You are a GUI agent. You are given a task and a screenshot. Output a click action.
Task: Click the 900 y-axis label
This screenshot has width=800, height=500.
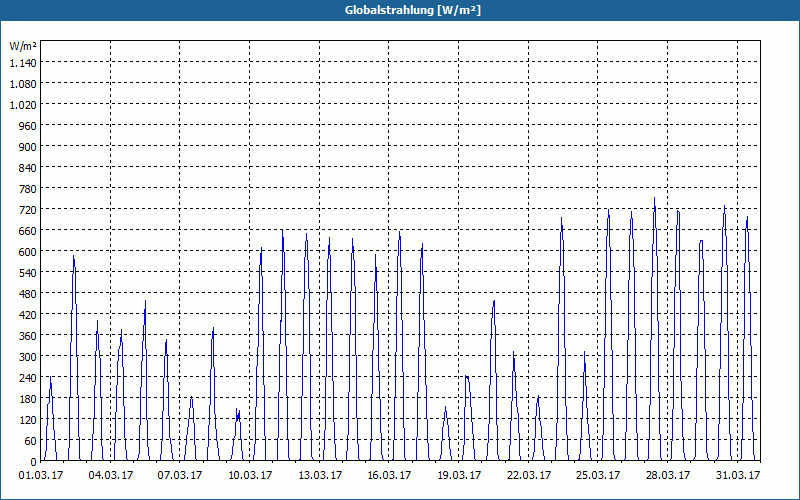pyautogui.click(x=28, y=146)
